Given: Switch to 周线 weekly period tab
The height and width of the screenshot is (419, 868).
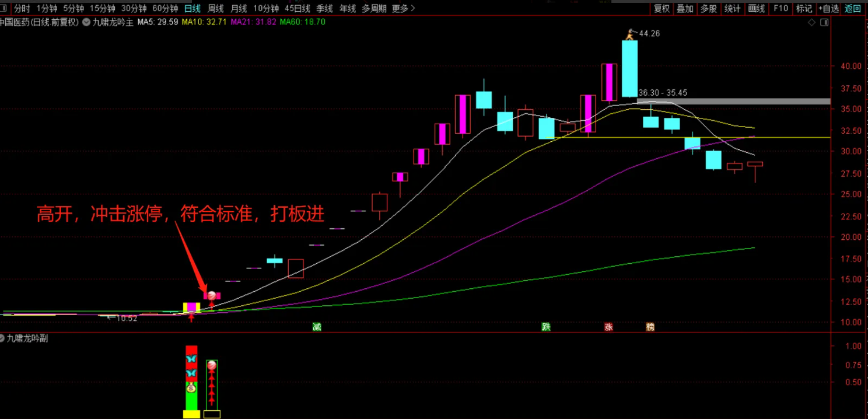Looking at the screenshot, I should (216, 8).
